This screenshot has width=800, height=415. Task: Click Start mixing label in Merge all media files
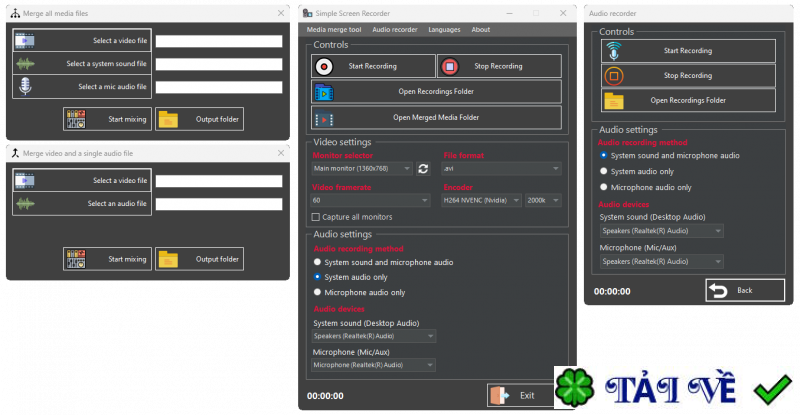pos(127,119)
